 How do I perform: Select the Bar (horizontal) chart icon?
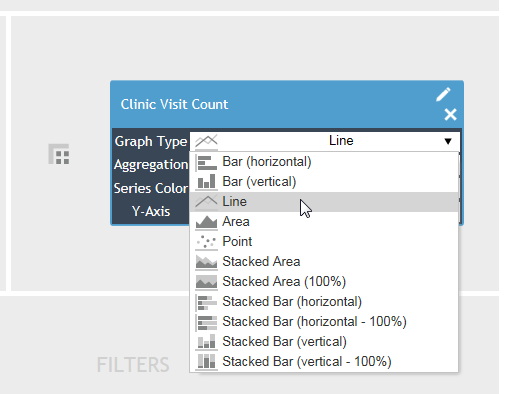click(206, 162)
